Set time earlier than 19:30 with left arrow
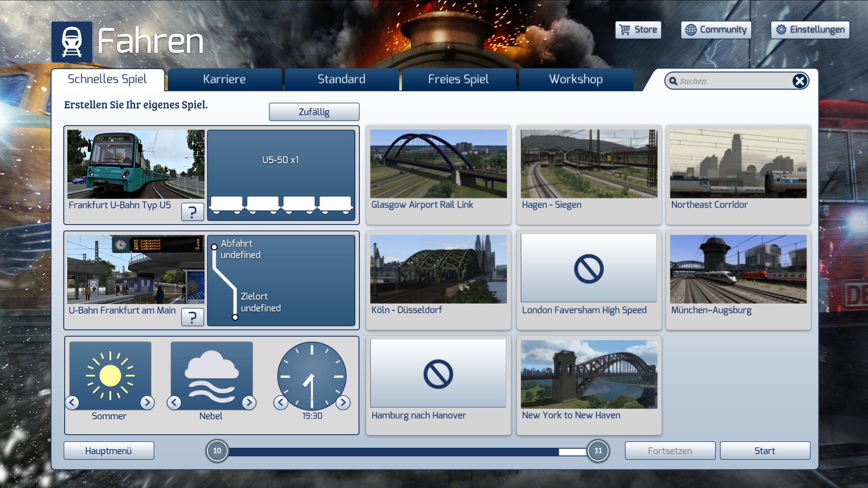This screenshot has width=868, height=488. (281, 402)
